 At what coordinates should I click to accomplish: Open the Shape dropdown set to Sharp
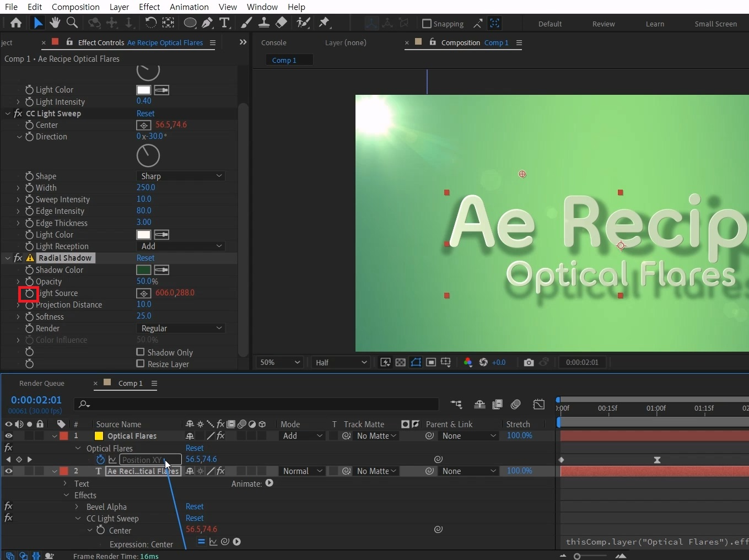(x=181, y=176)
